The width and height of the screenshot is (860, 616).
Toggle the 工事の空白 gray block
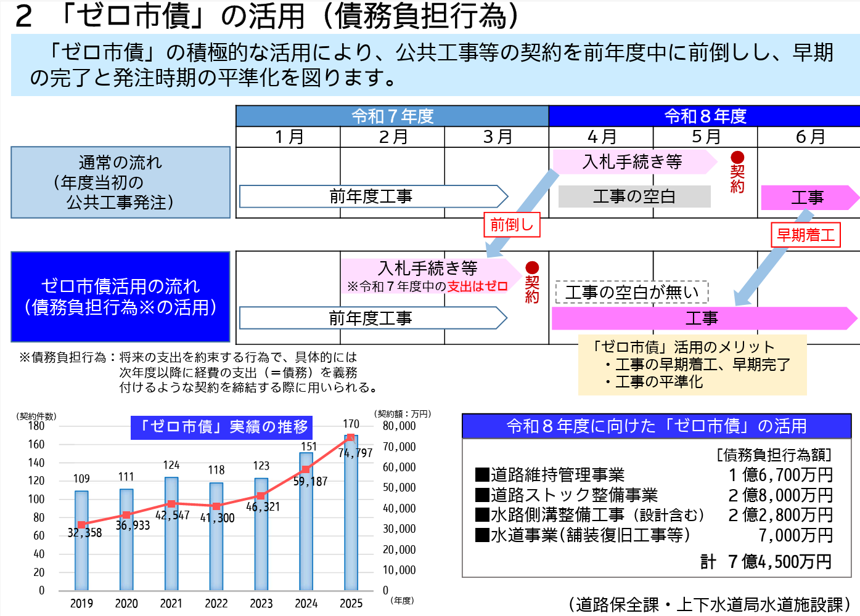point(634,197)
